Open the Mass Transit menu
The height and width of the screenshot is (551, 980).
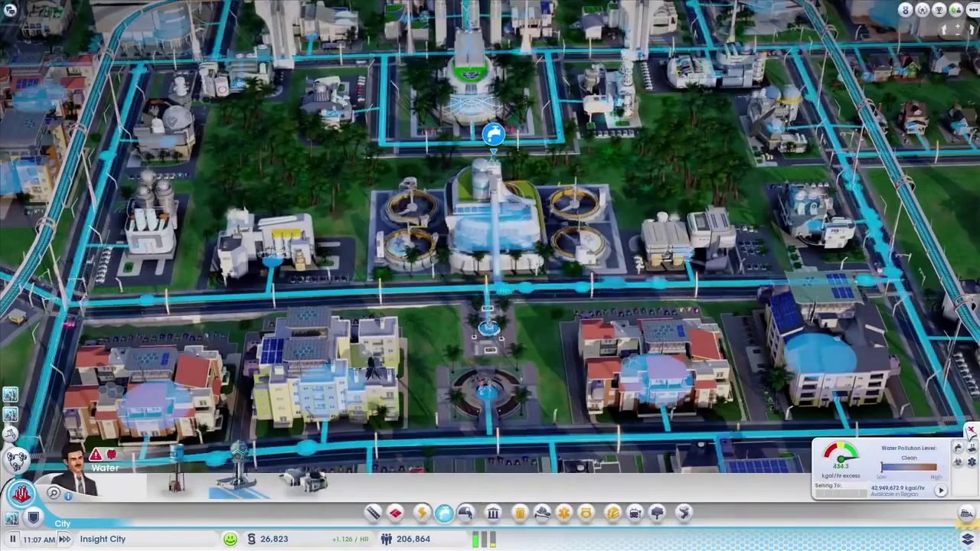click(x=635, y=513)
